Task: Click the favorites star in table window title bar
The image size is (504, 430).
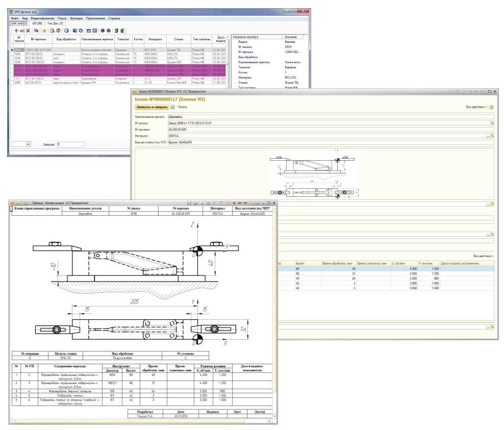Action: point(26,203)
